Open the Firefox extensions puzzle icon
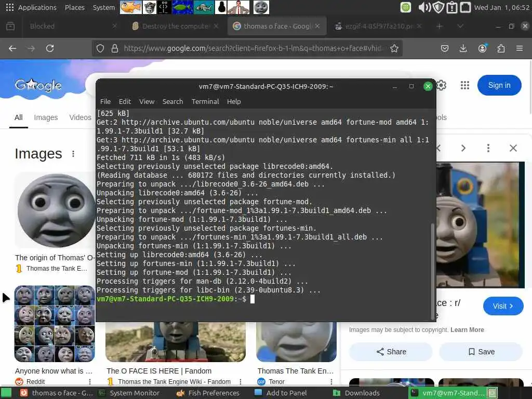 (501, 48)
